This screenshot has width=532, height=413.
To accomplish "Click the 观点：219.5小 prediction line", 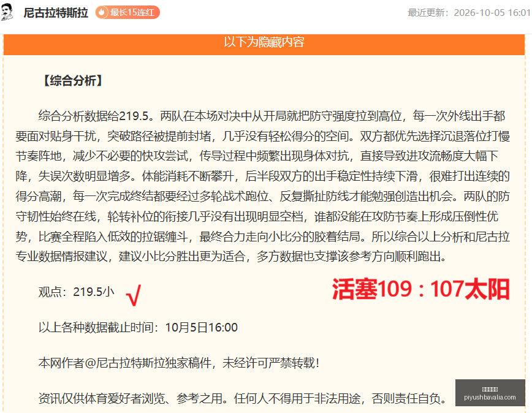I will [77, 292].
